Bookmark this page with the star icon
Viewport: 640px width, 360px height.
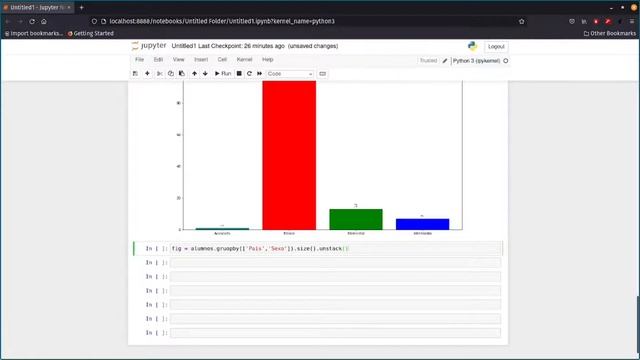pyautogui.click(x=522, y=21)
